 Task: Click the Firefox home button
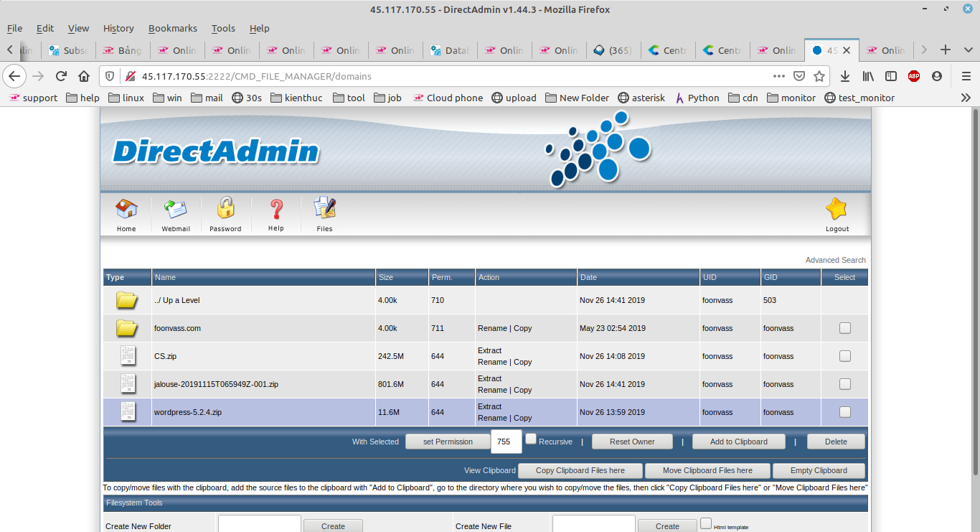coord(84,76)
